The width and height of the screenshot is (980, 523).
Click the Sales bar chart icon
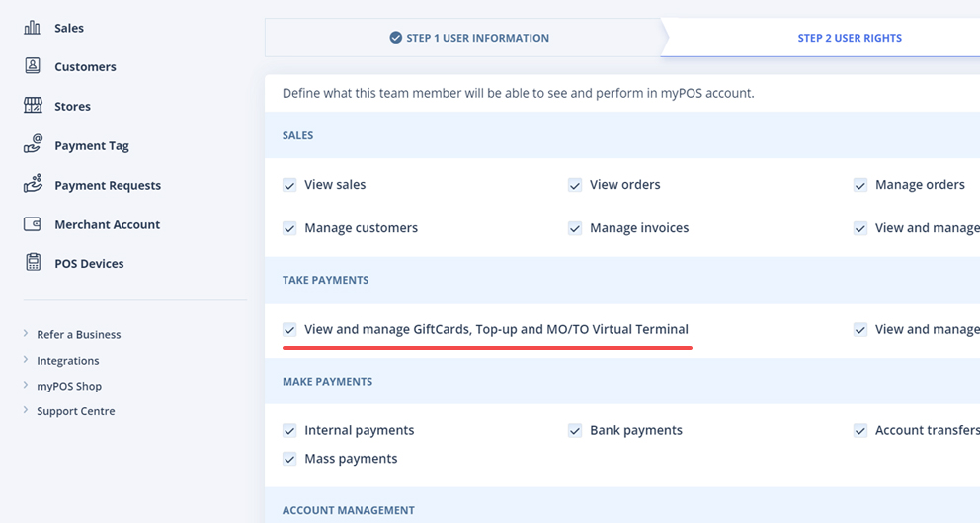[x=33, y=28]
